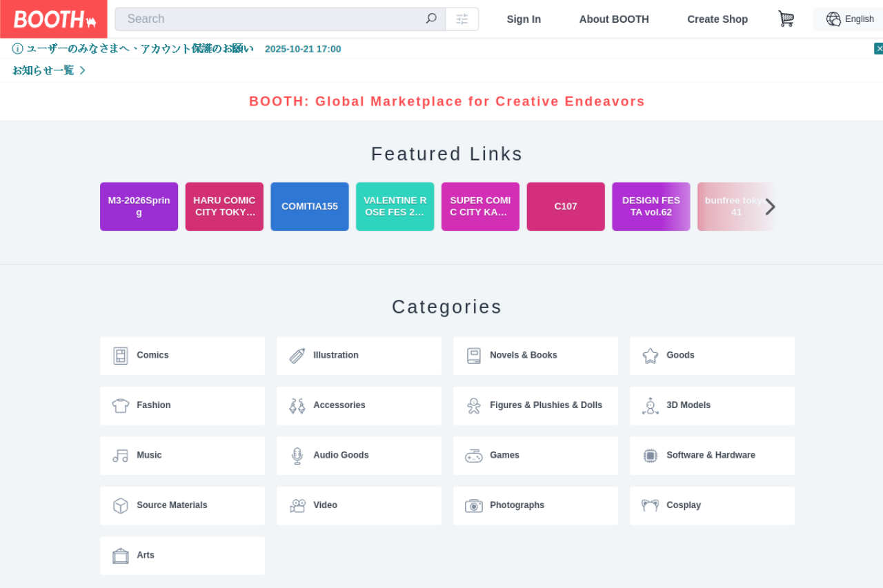This screenshot has height=588, width=883.
Task: Select the Cosplay category
Action: [712, 506]
